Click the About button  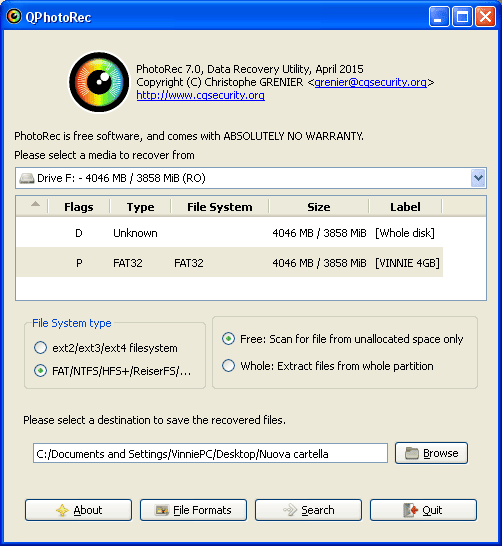[x=78, y=510]
